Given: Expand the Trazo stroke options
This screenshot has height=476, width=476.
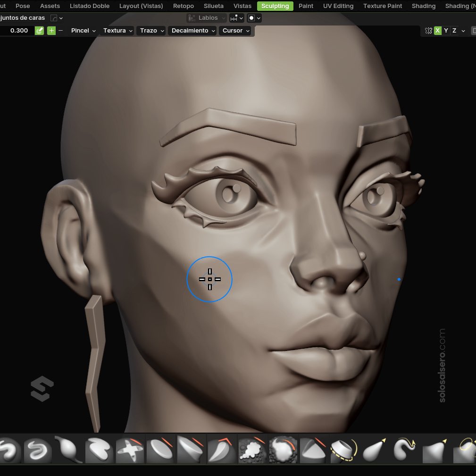Looking at the screenshot, I should click(x=151, y=30).
